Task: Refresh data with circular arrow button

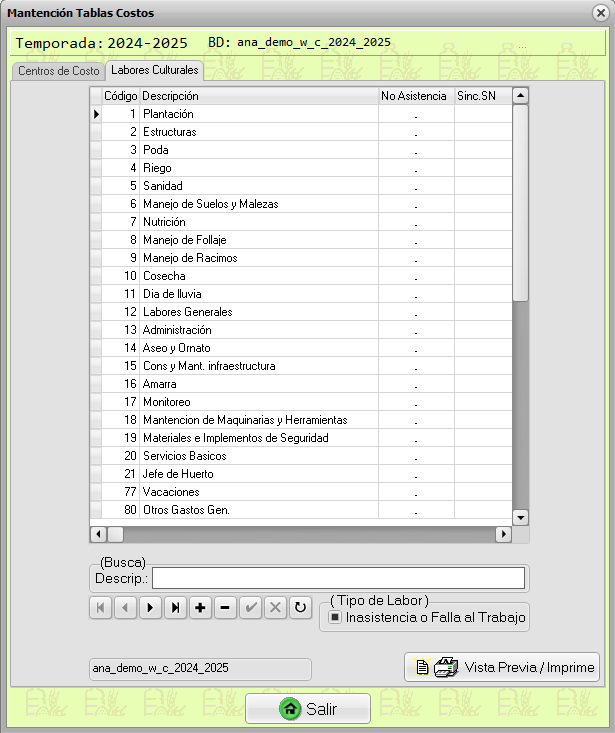Action: [300, 608]
